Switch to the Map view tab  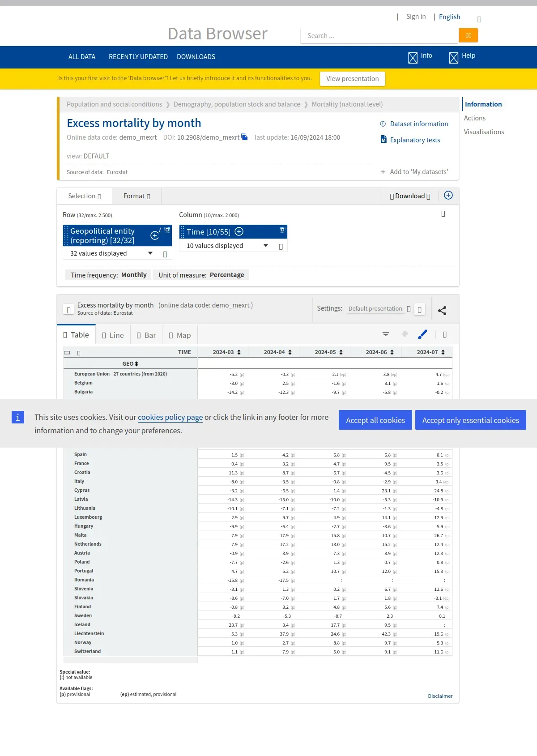click(x=180, y=335)
